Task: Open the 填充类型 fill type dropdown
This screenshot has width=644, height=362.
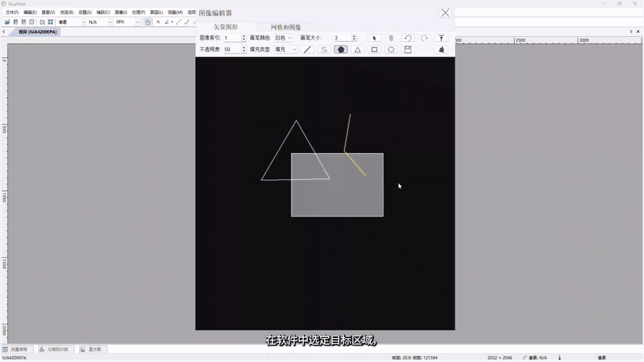Action: coord(286,50)
